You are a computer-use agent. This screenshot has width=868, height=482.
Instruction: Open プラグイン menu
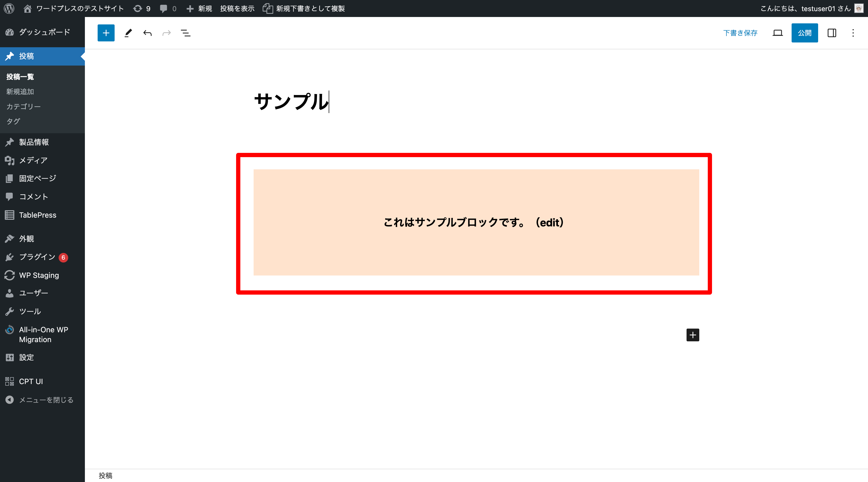tap(42, 257)
